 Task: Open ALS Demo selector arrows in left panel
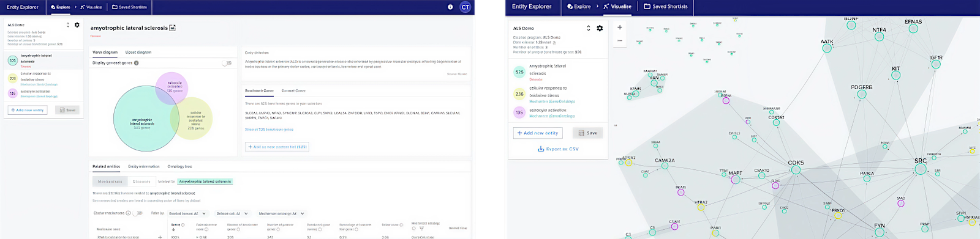[67, 25]
